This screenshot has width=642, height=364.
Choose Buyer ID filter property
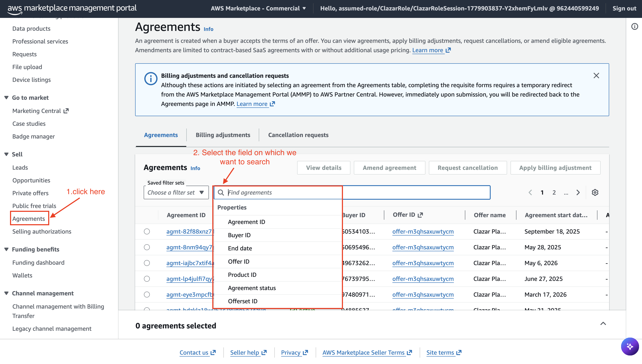278,235
